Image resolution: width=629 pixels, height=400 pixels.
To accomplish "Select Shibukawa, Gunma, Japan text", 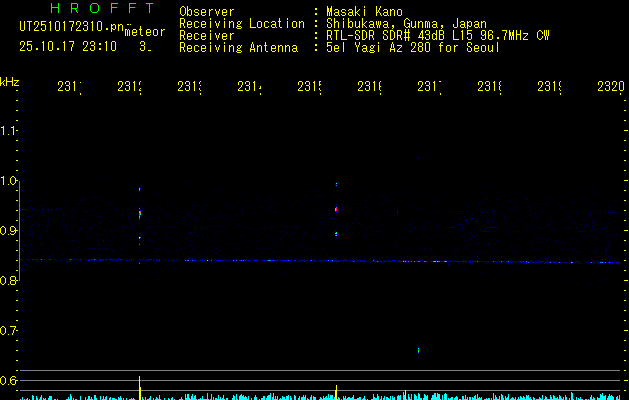I will (x=406, y=24).
